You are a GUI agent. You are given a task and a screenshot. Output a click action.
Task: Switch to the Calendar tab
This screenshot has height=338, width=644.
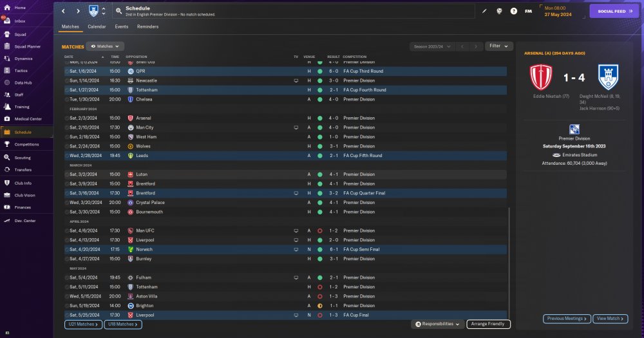tap(97, 26)
